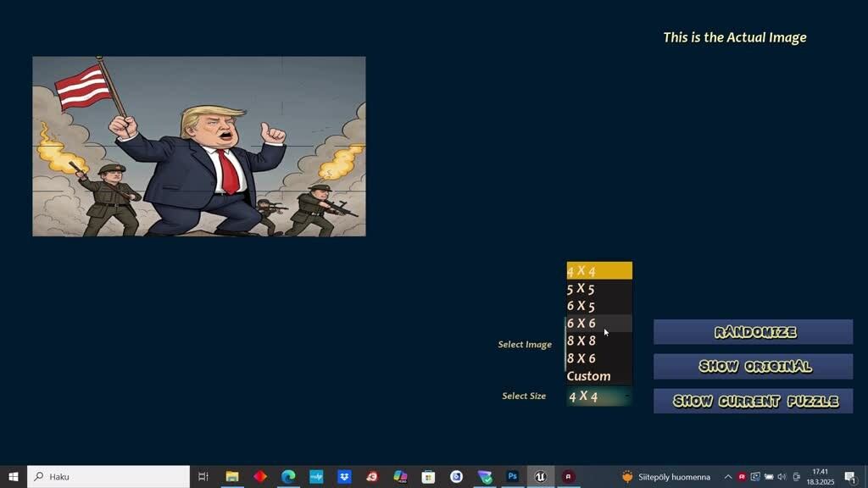Choose 5 X 5 from the size list
This screenshot has height=488, width=868.
[x=581, y=289]
